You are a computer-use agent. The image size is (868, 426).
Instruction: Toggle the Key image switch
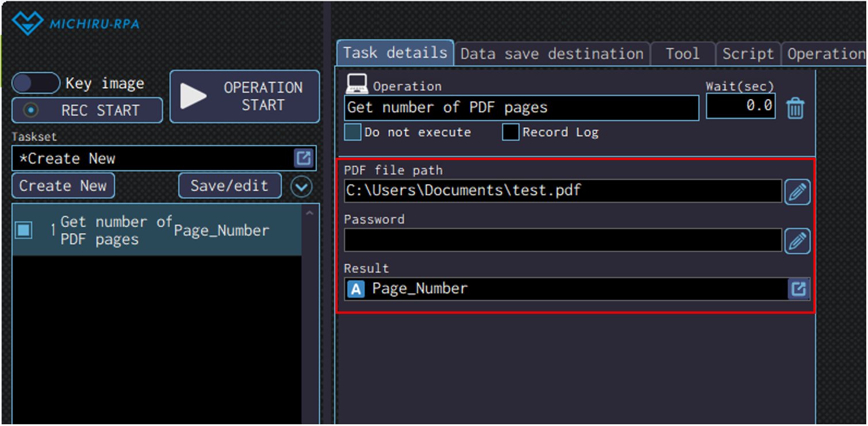[x=36, y=83]
